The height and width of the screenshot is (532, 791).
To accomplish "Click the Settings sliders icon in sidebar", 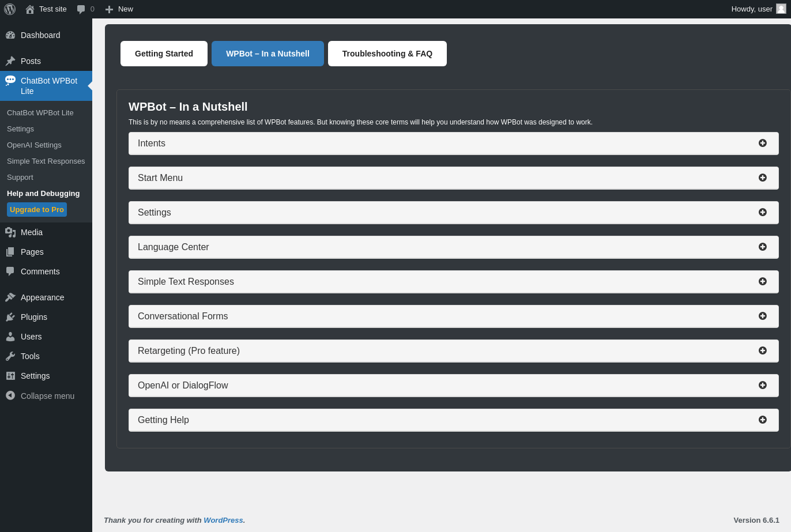I will (10, 376).
